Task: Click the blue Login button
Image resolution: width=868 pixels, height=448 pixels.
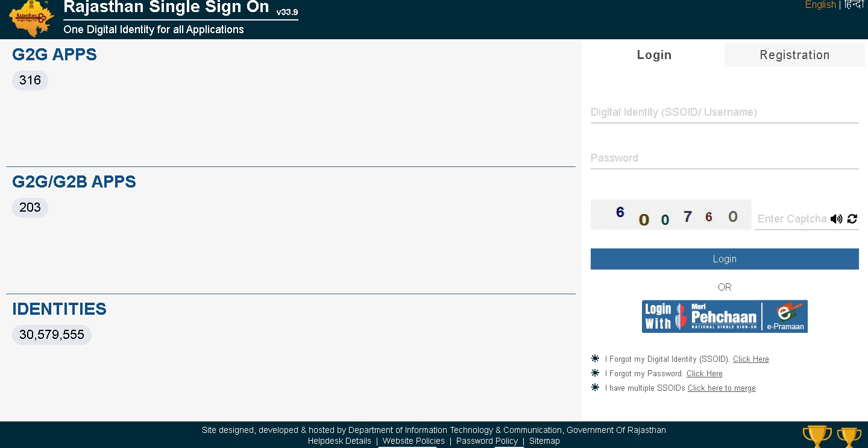Action: (x=725, y=259)
